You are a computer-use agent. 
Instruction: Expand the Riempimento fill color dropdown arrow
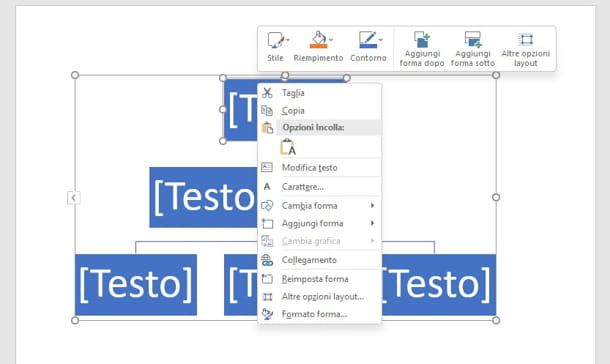[331, 40]
